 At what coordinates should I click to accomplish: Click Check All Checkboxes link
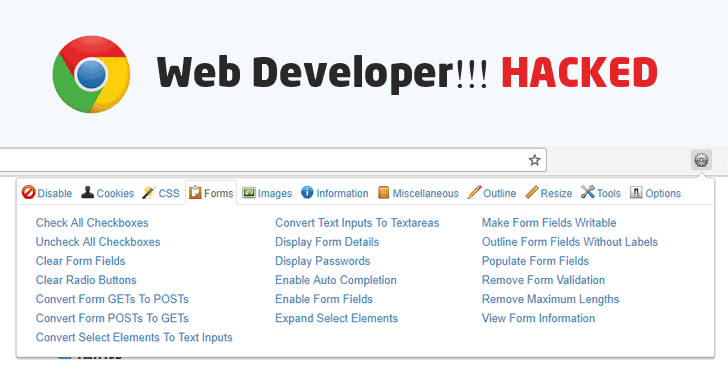pyautogui.click(x=92, y=223)
